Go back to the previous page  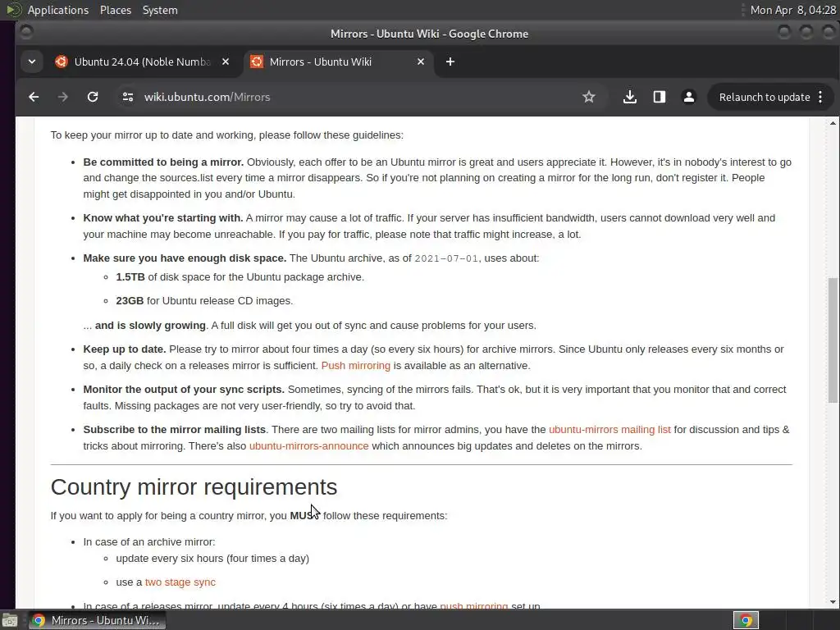click(34, 97)
